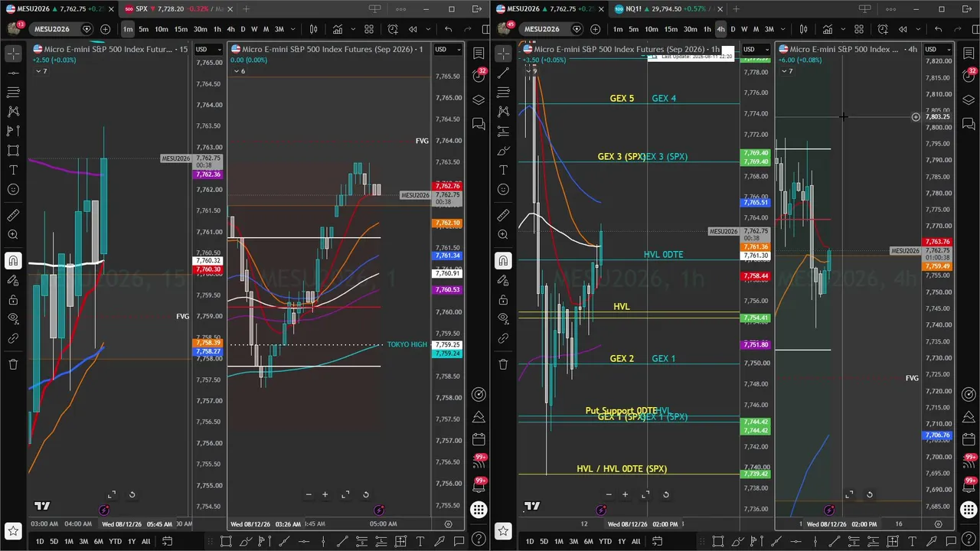Pick text tool in left favorites drawing bar

click(x=420, y=542)
